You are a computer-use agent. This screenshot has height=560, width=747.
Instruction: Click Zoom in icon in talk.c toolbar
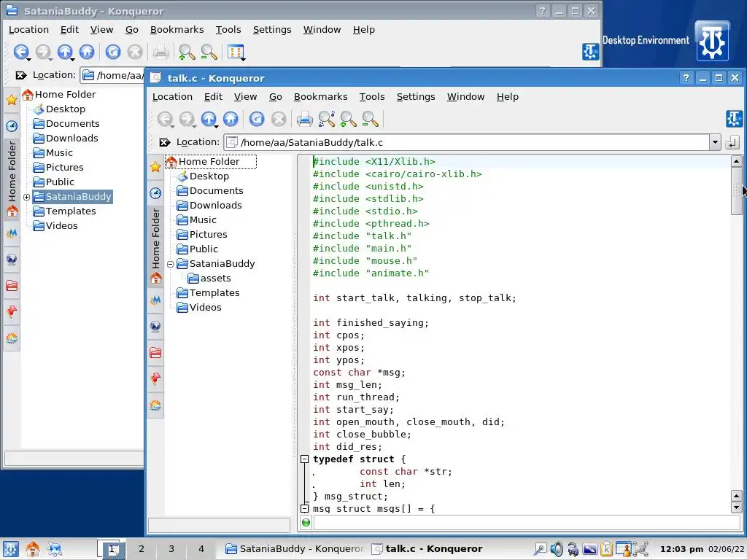click(x=348, y=119)
